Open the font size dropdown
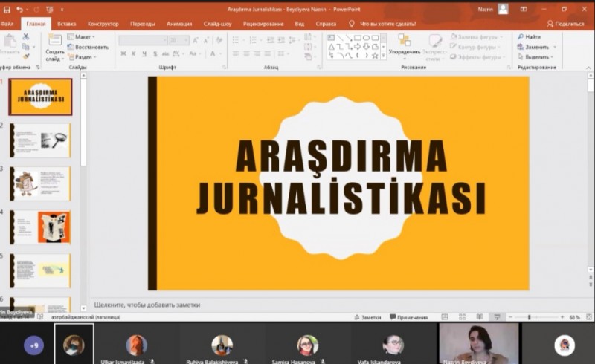 pos(186,40)
